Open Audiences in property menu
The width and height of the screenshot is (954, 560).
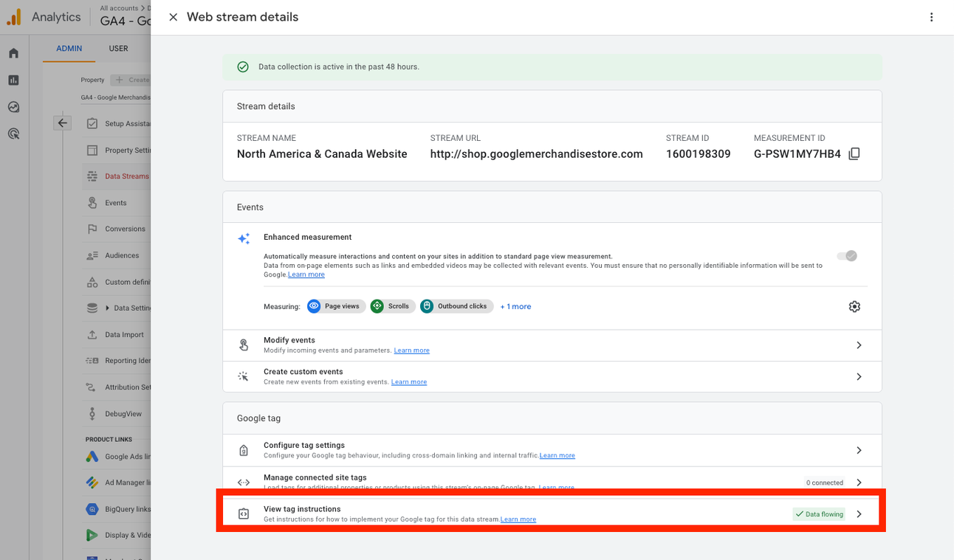[x=118, y=256]
